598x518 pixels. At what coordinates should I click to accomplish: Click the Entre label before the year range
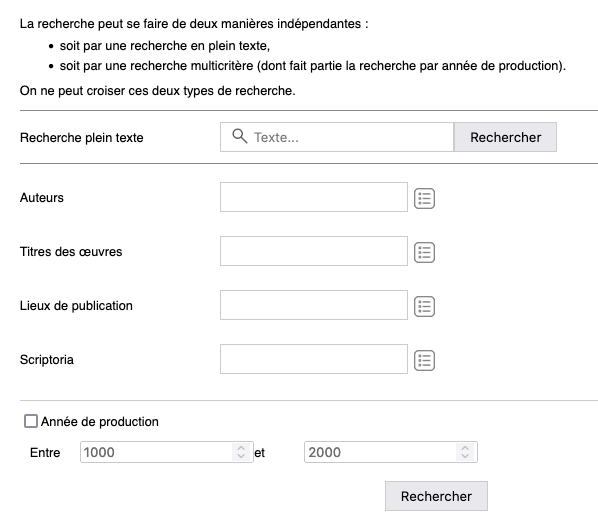coord(45,453)
